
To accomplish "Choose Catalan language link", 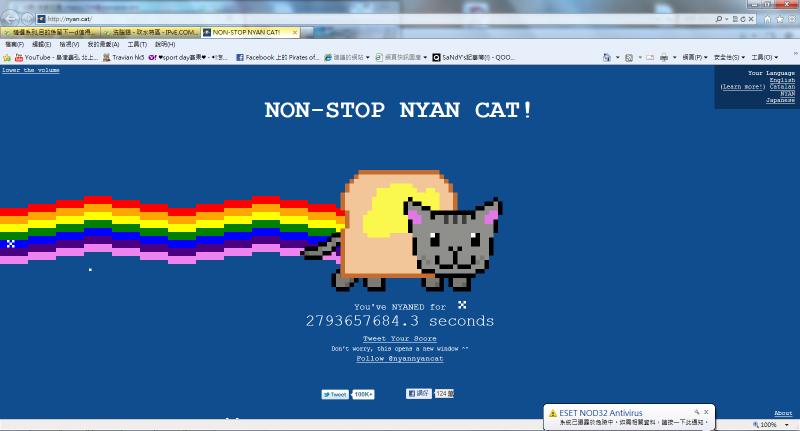I will 782,87.
